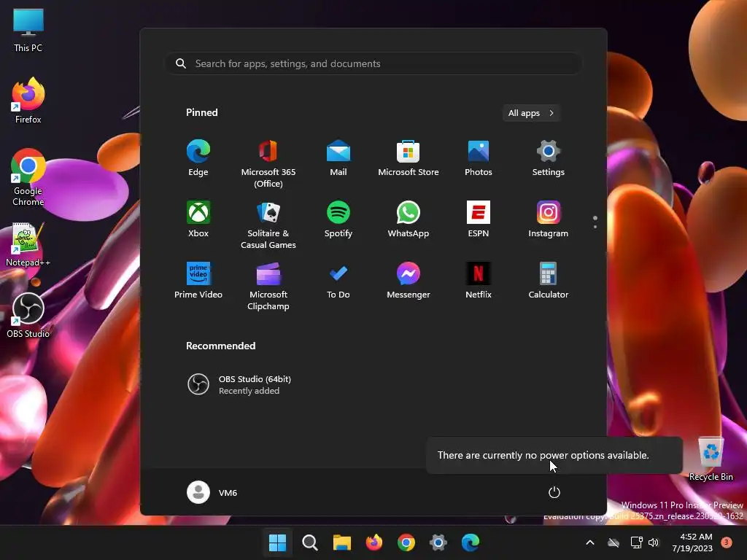Click the OneDrive cloud tray icon
Image resolution: width=747 pixels, height=560 pixels.
point(614,542)
